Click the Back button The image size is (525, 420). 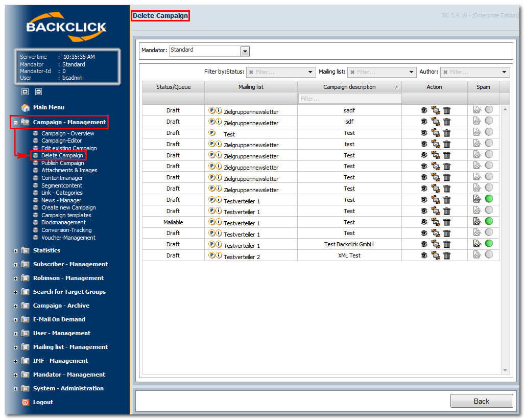482,401
